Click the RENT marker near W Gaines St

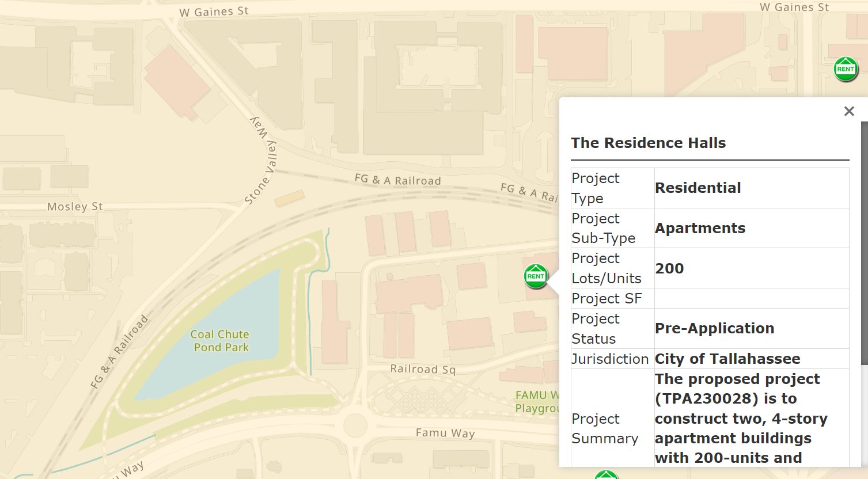point(845,69)
